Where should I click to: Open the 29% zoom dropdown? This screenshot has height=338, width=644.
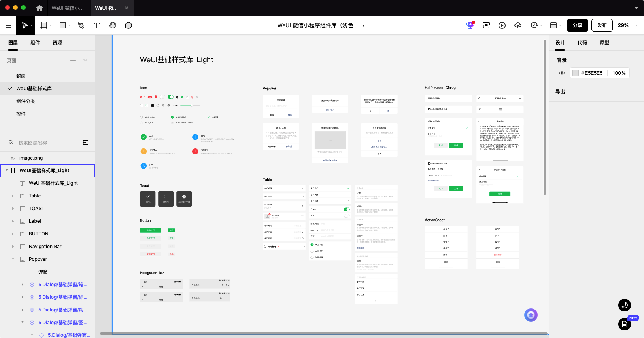click(627, 25)
